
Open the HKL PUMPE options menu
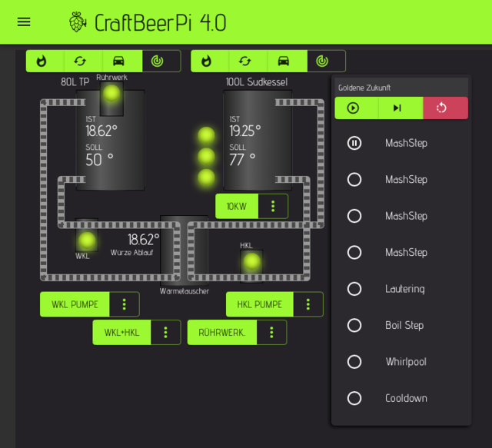coord(308,304)
